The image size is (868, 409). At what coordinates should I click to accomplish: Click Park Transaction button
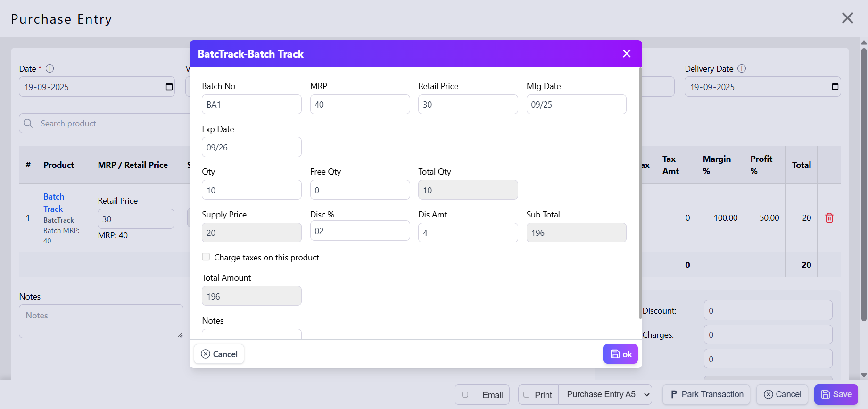click(706, 394)
